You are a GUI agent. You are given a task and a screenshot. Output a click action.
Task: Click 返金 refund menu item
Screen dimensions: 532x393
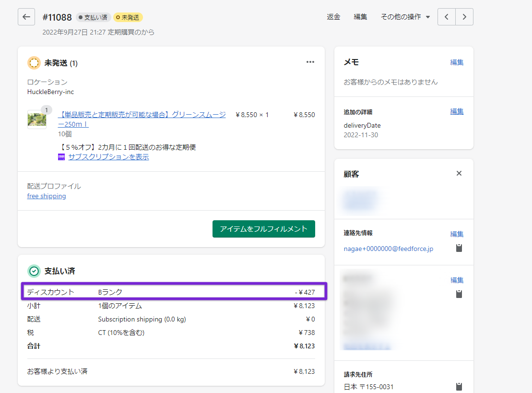(x=333, y=17)
